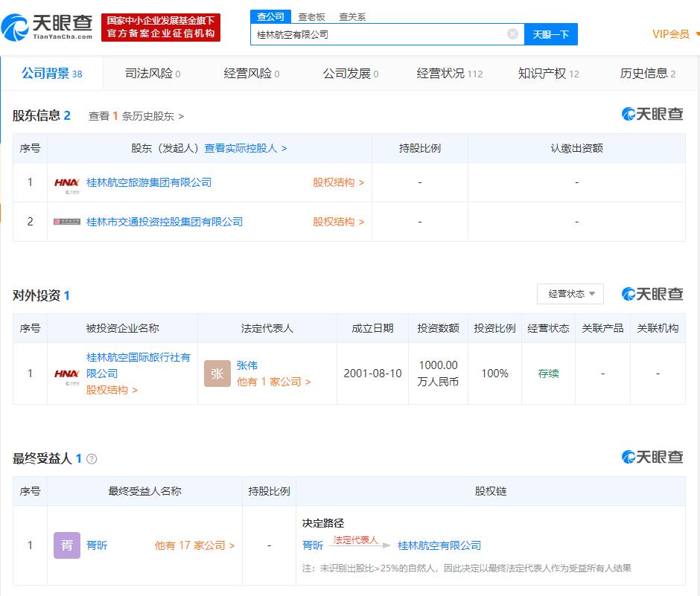The height and width of the screenshot is (596, 700).
Task: Select the 查老板 search mode tab
Action: pos(311,17)
